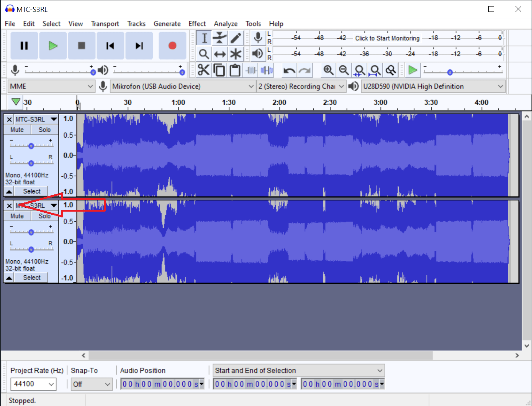Screen dimensions: 532x406
Task: Open the Tracks menu
Action: (x=136, y=23)
